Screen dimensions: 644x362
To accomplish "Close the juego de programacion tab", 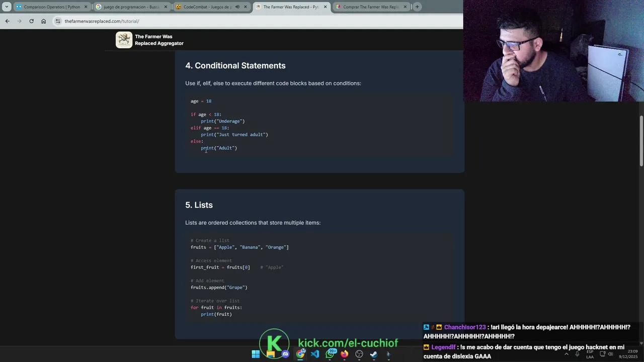I will tap(166, 7).
